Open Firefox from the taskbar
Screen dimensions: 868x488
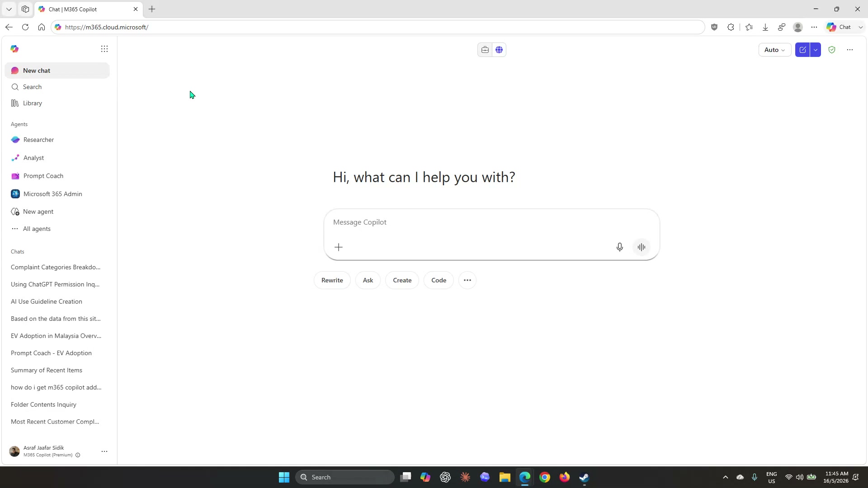coord(565,477)
